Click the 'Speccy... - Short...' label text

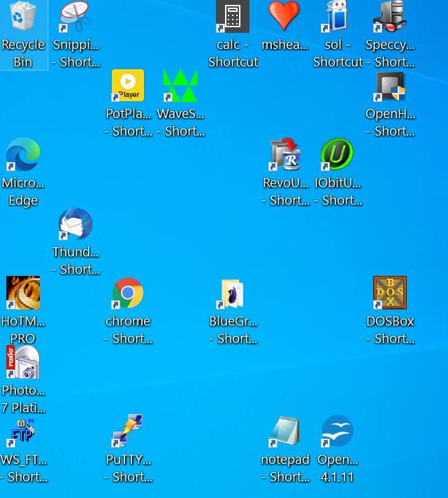390,53
